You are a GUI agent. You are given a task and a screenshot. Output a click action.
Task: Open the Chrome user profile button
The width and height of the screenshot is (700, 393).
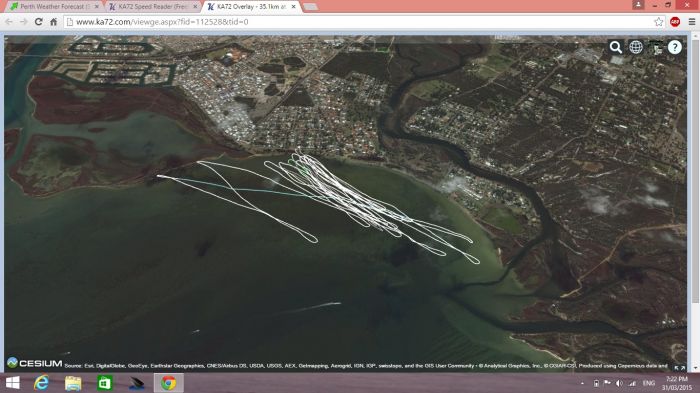pyautogui.click(x=638, y=5)
